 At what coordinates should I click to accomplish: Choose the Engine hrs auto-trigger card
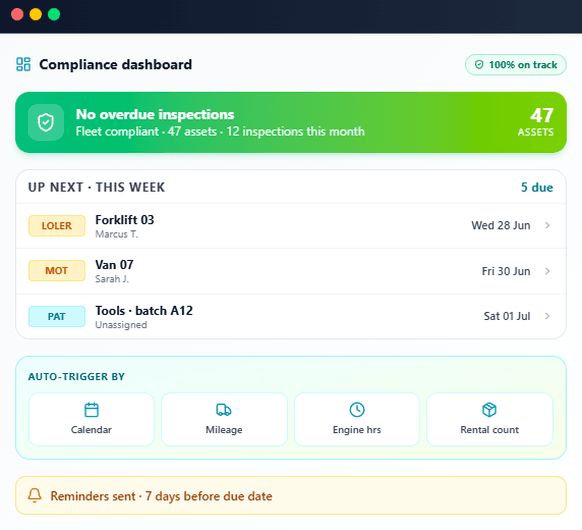click(357, 419)
